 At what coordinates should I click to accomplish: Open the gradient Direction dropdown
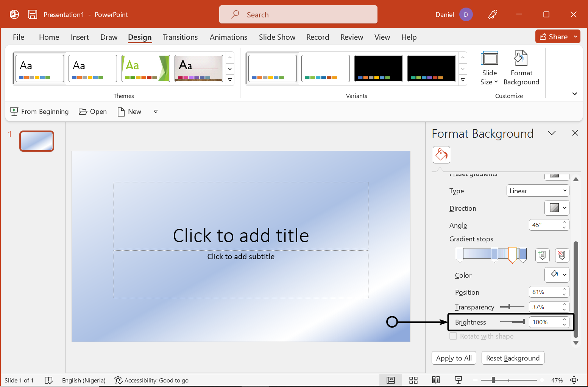[557, 208]
